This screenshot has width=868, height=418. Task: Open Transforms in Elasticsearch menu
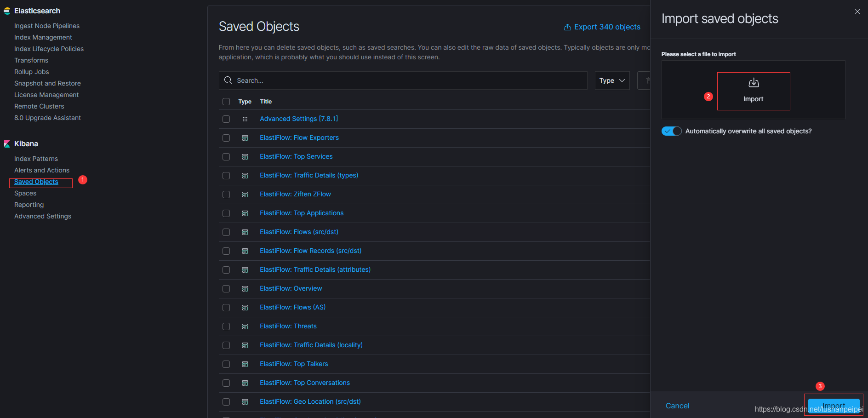click(31, 60)
